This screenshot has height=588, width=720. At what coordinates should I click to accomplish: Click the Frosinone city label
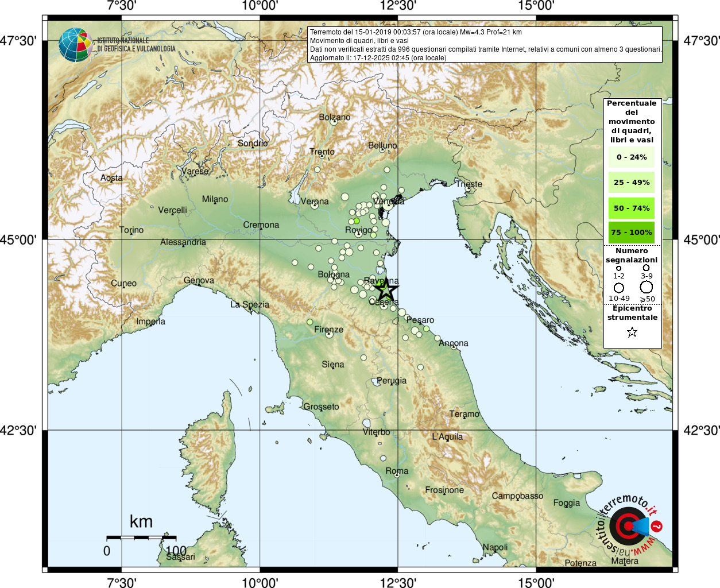(x=444, y=490)
